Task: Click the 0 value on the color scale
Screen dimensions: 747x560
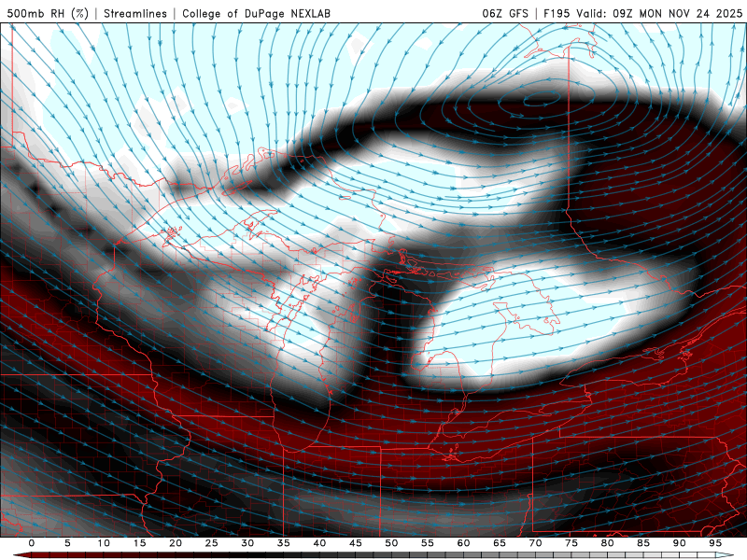Action: point(32,543)
